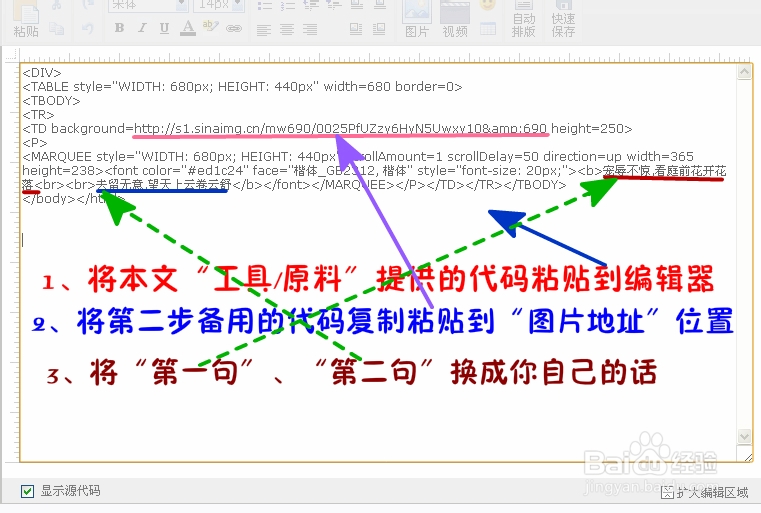Click the smiley emoticon icon
761x513 pixels.
tap(488, 5)
